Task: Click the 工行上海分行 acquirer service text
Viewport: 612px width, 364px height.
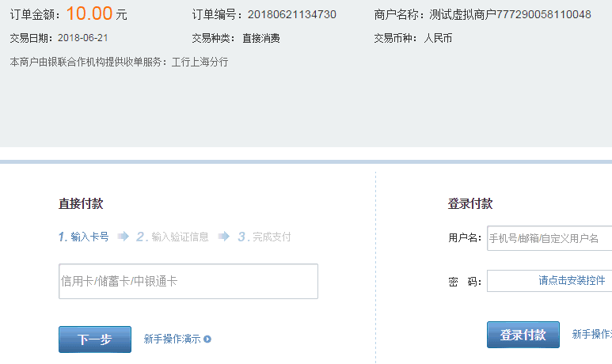Action: point(200,62)
